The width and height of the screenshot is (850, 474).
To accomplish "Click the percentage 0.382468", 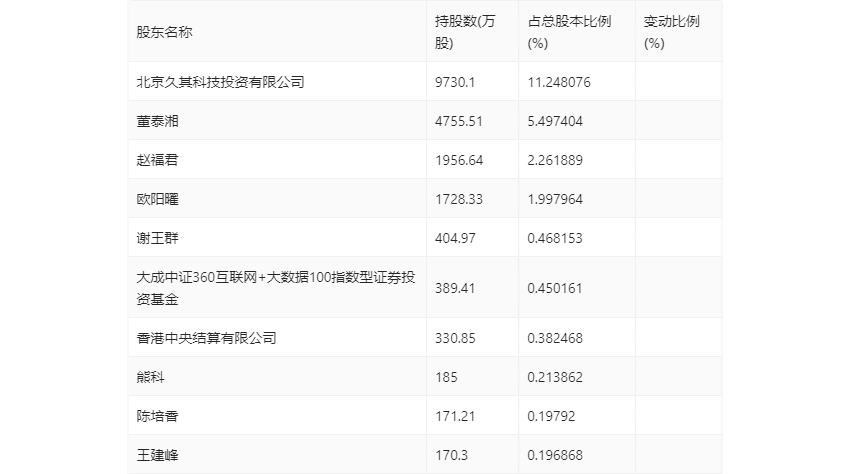I will (555, 338).
